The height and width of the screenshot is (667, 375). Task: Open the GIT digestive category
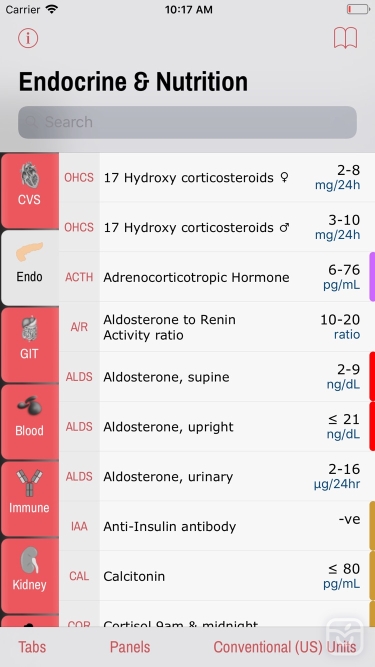(x=30, y=345)
